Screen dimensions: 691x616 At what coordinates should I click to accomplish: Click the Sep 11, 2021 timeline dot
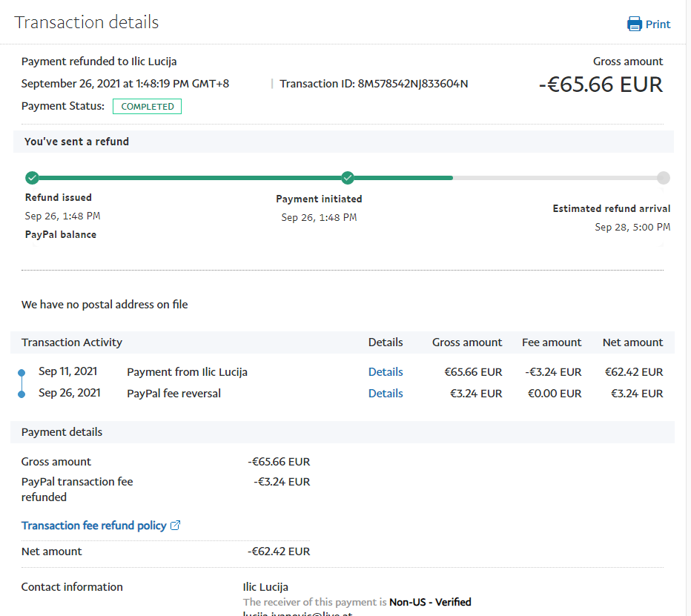click(22, 372)
